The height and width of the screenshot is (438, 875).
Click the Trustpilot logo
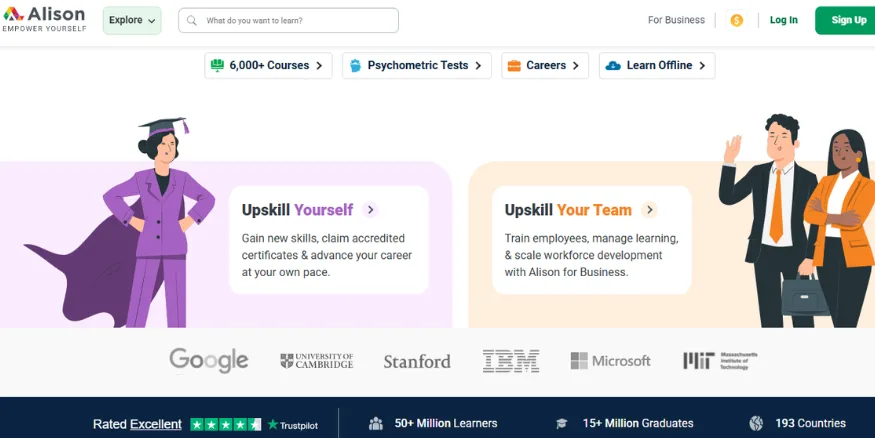292,425
